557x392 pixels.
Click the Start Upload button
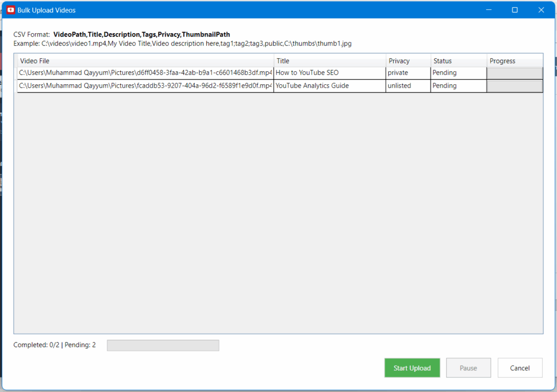(x=412, y=368)
